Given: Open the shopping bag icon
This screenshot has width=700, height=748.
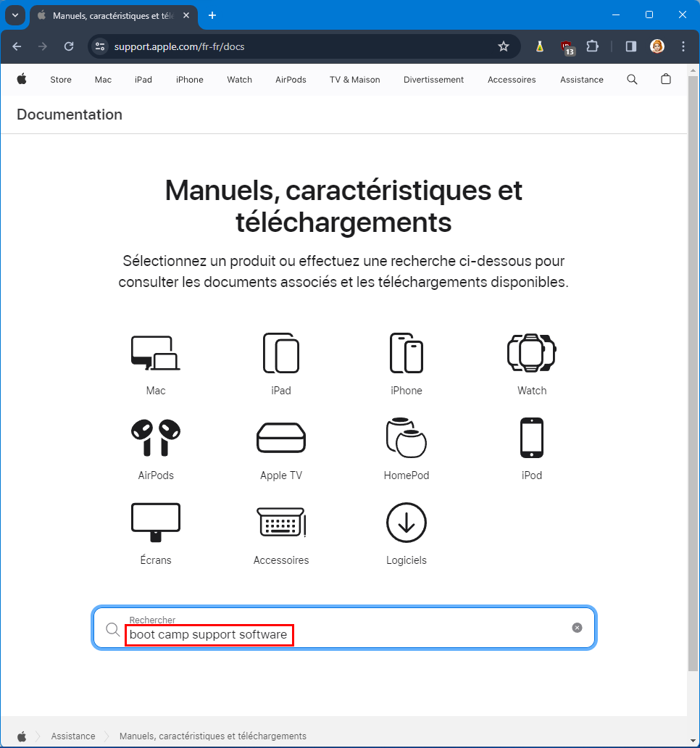Looking at the screenshot, I should (666, 79).
